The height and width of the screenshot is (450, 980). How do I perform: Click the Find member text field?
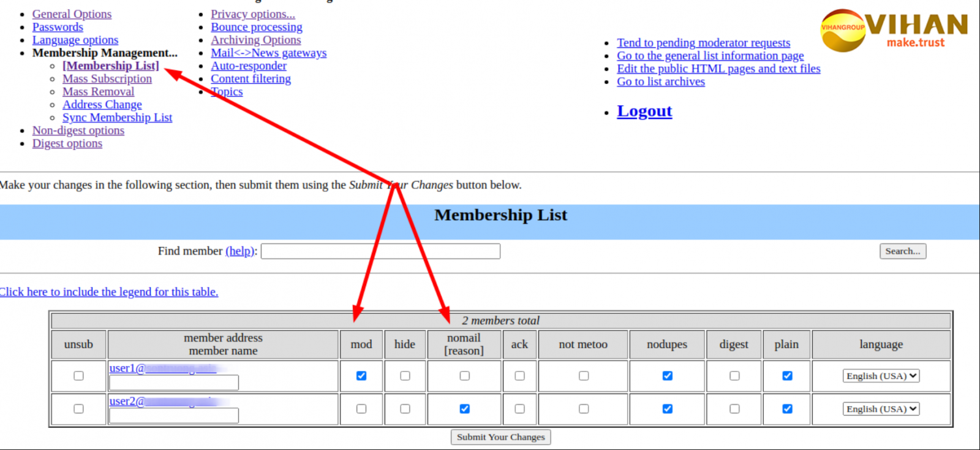coord(380,251)
